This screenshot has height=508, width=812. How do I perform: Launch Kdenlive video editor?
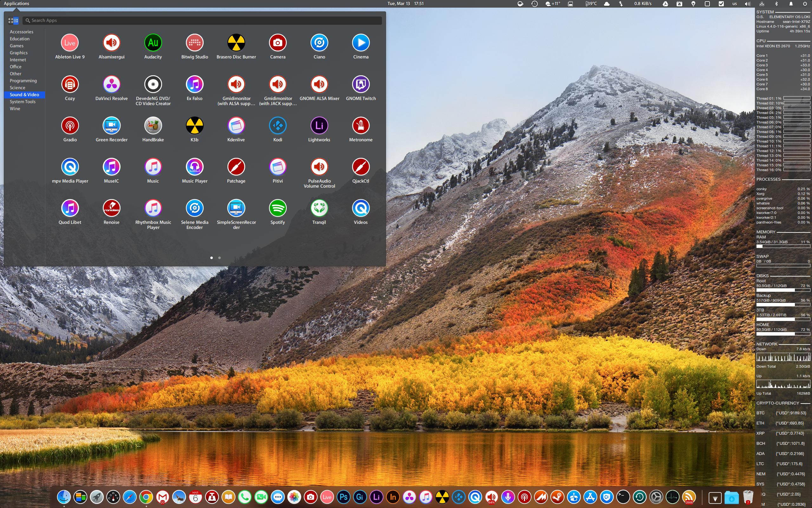click(236, 129)
